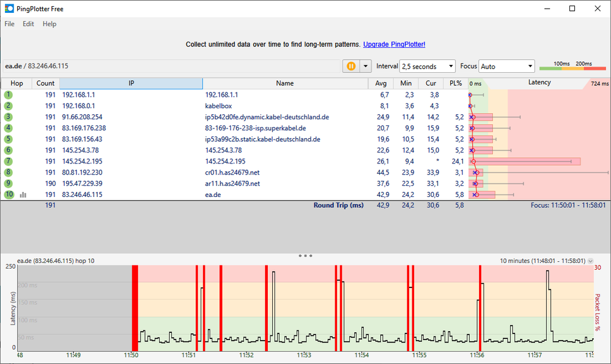
Task: Pause the trace with the orange button
Action: click(352, 66)
